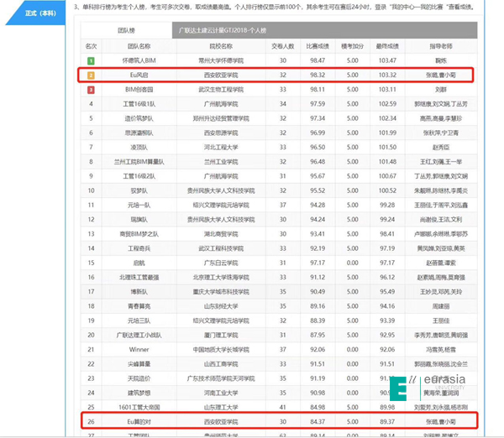Click the 最终成绩 column header

(389, 48)
